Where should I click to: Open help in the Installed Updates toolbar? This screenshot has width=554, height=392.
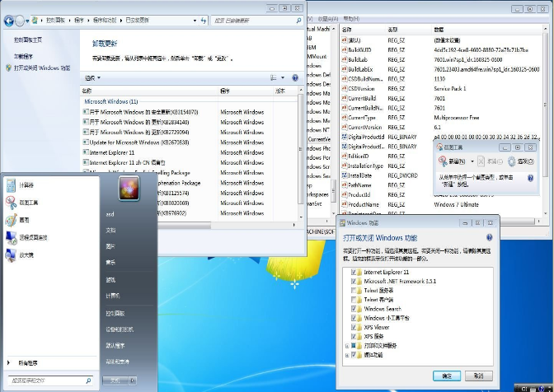pyautogui.click(x=295, y=77)
